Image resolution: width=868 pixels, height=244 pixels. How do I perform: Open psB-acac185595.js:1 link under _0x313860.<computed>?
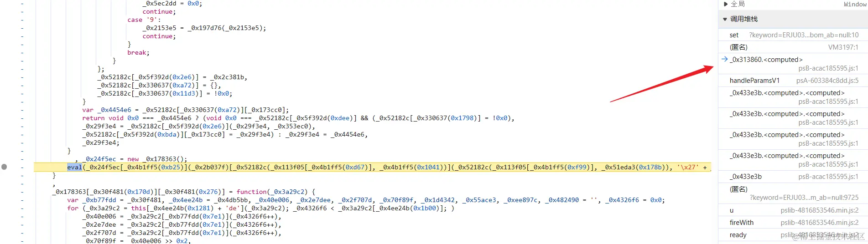tap(828, 68)
